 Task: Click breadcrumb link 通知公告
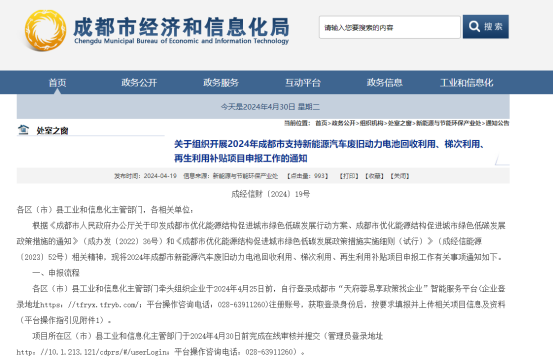click(x=497, y=123)
